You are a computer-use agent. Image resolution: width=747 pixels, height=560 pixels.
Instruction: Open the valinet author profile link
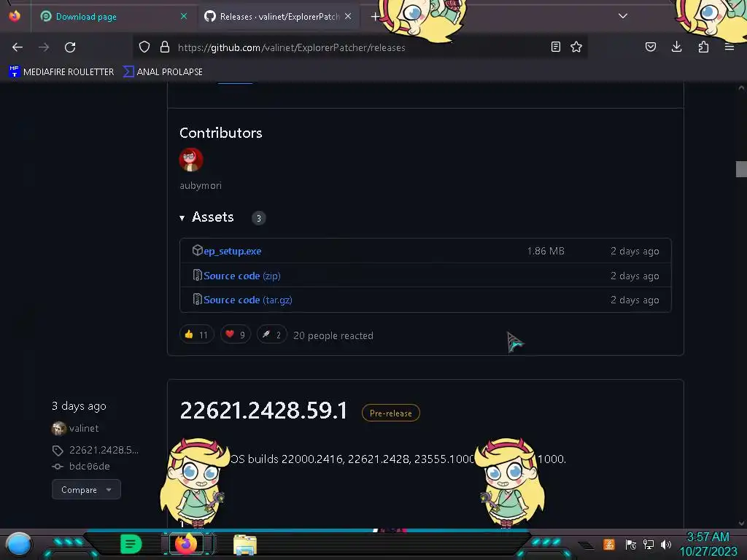[x=84, y=428]
